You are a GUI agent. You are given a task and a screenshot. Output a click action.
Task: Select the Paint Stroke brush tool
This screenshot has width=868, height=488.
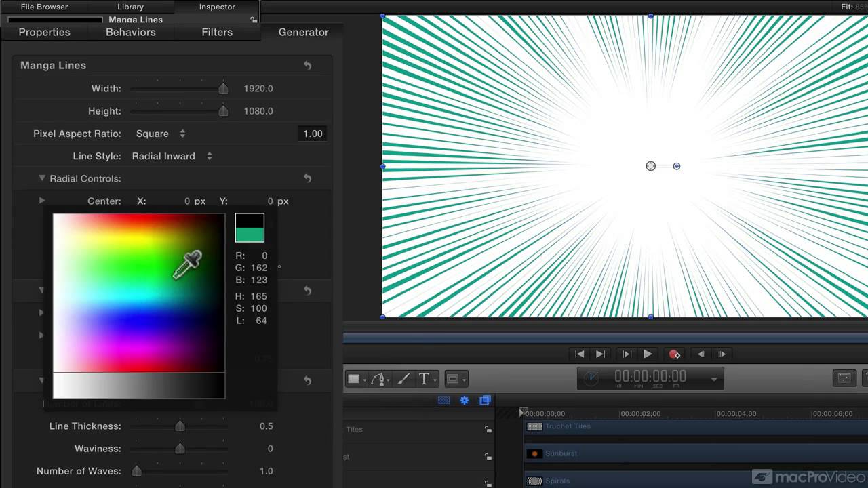point(403,379)
